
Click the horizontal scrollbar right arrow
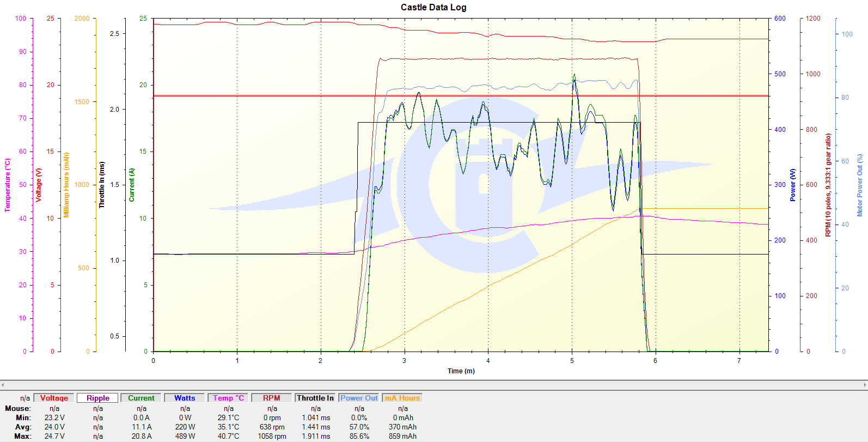click(x=865, y=385)
